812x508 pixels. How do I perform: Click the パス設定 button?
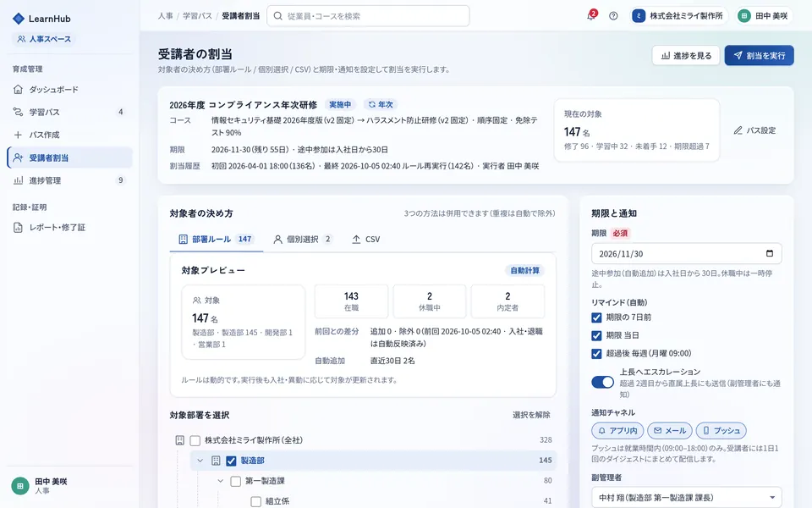click(754, 130)
